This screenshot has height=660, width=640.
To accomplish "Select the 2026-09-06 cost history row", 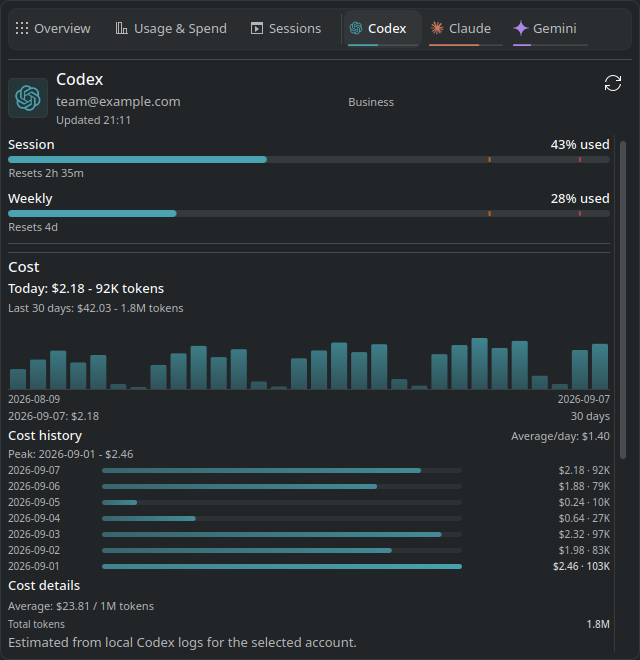I will [x=309, y=486].
